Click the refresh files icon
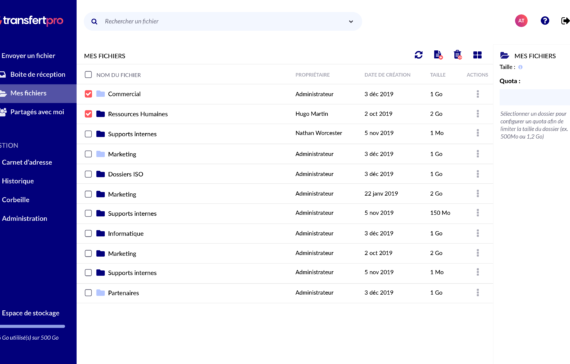570x364 pixels. (418, 55)
